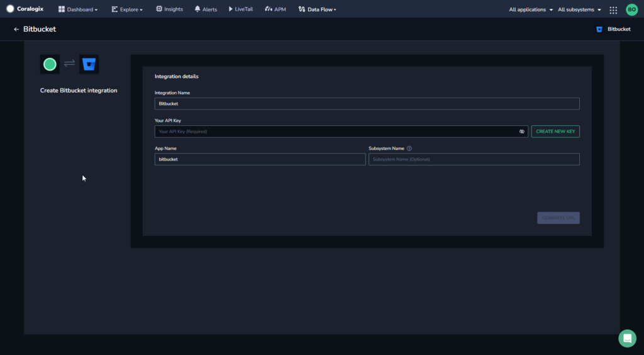
Task: Open the Alerts section
Action: pos(206,9)
